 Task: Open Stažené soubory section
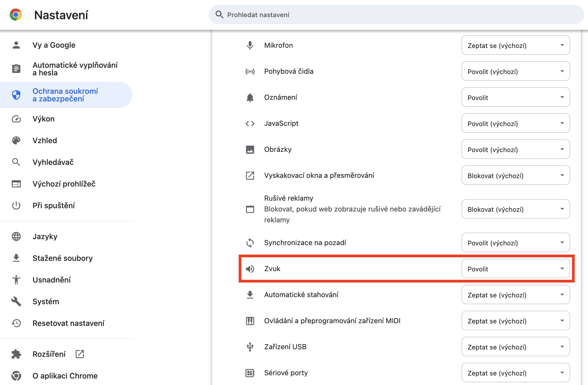click(x=62, y=258)
